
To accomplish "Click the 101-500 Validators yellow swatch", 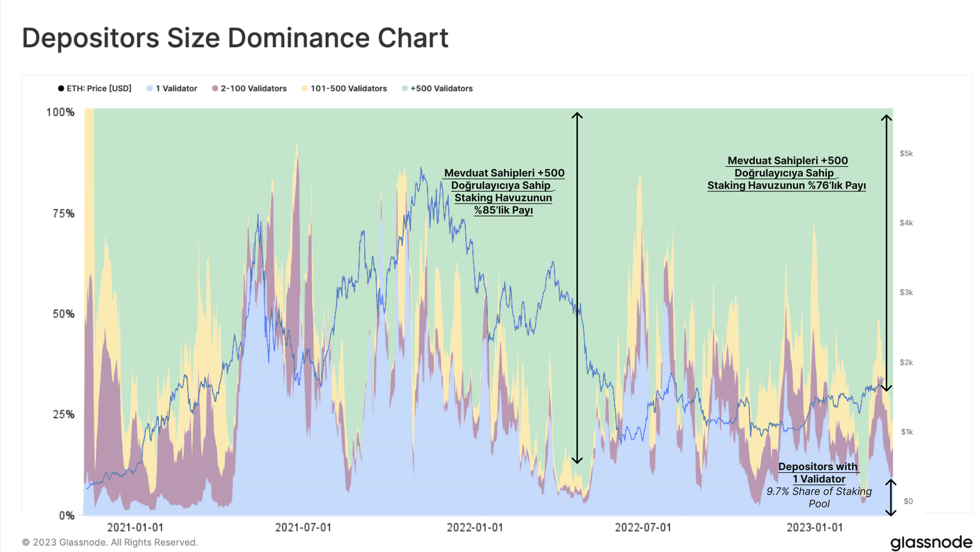I will tap(304, 89).
